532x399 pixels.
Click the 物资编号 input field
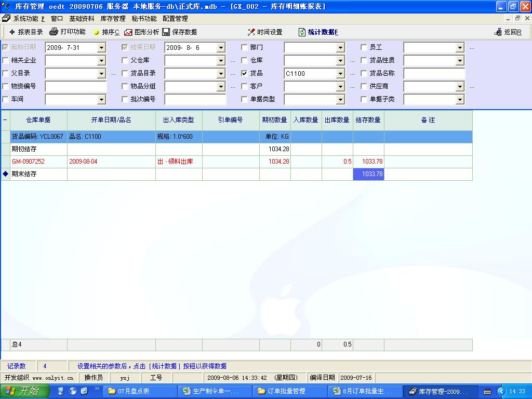pyautogui.click(x=76, y=86)
